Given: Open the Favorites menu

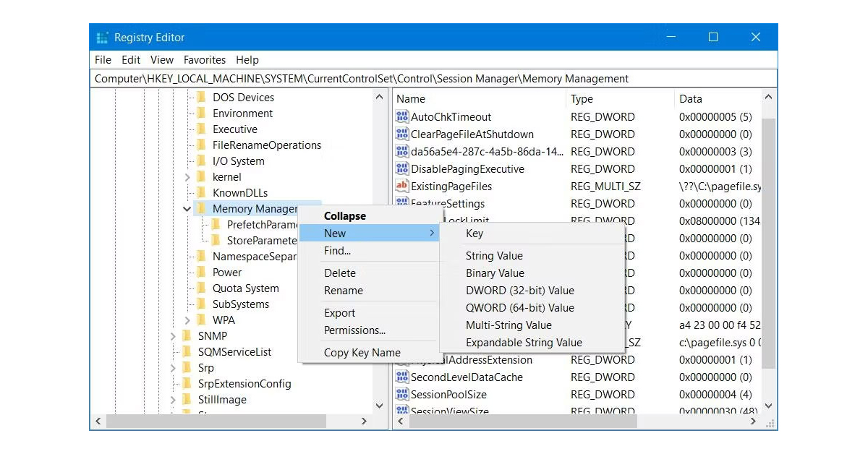Looking at the screenshot, I should (205, 59).
